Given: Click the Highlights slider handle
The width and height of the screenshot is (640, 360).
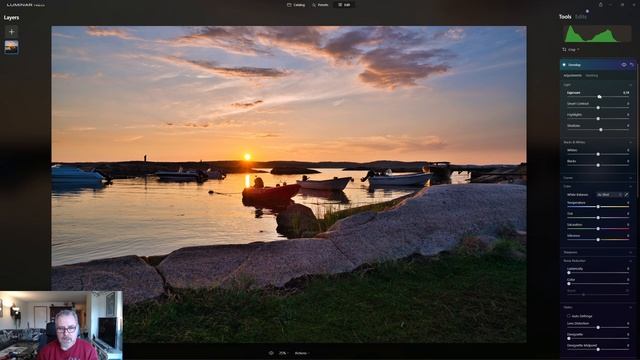Looking at the screenshot, I should pos(598,119).
